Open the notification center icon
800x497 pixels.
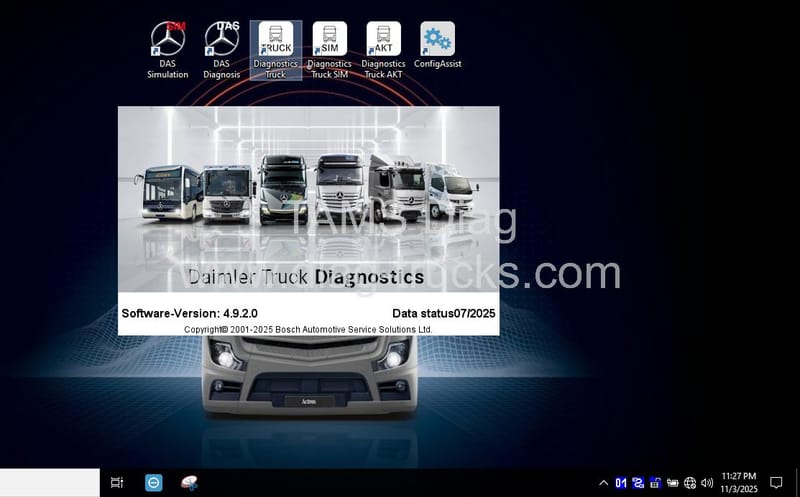point(776,483)
